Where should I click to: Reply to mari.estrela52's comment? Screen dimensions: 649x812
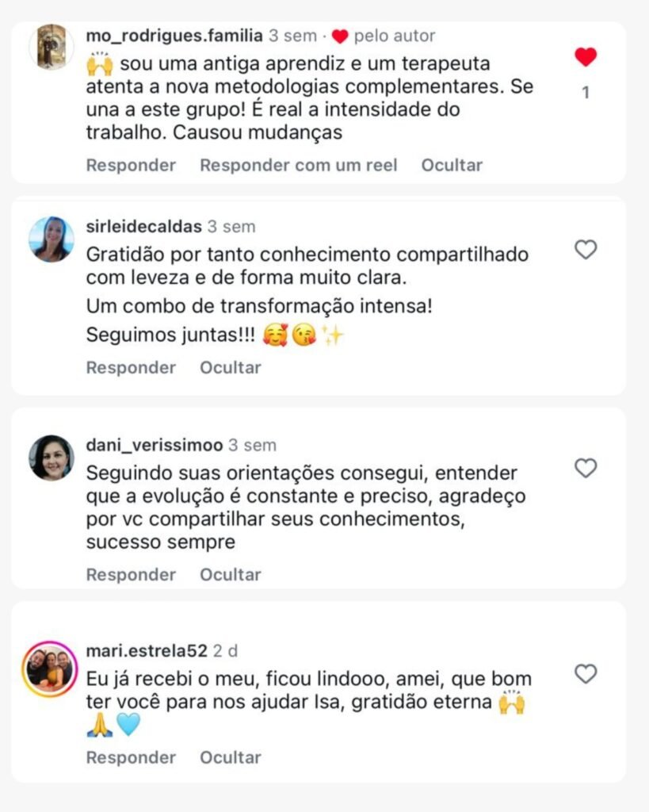[x=131, y=757]
